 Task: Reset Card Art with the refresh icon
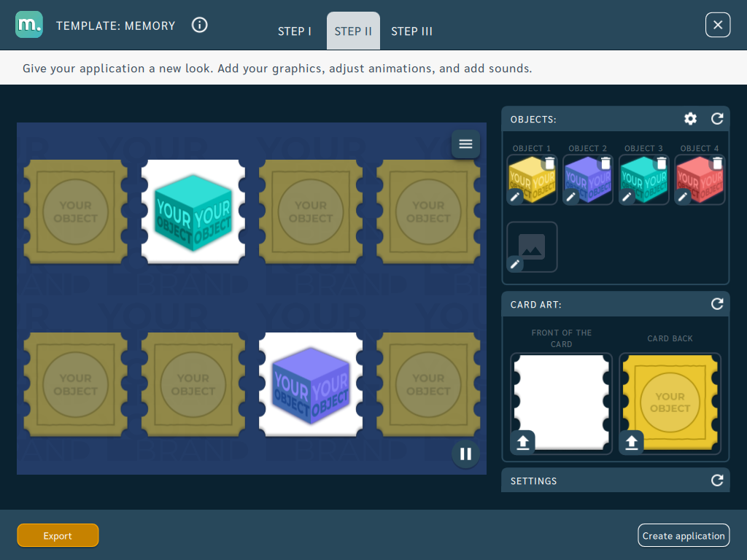tap(717, 304)
